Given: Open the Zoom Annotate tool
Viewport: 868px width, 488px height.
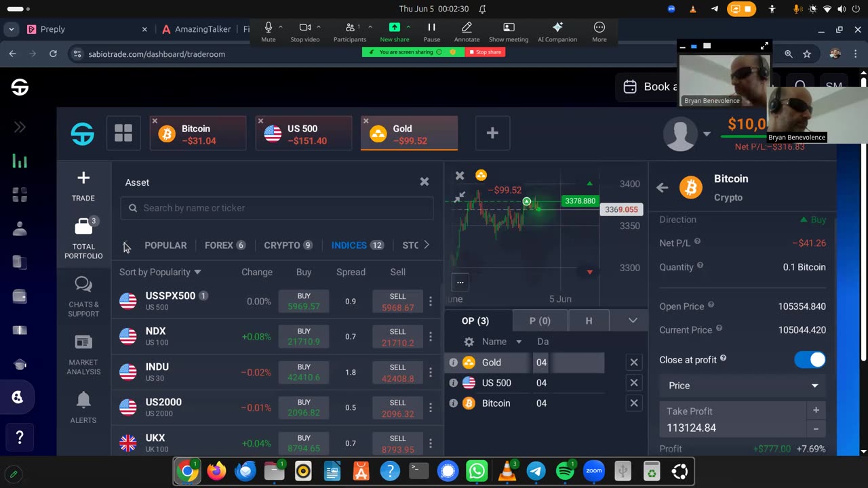Looking at the screenshot, I should pyautogui.click(x=467, y=31).
